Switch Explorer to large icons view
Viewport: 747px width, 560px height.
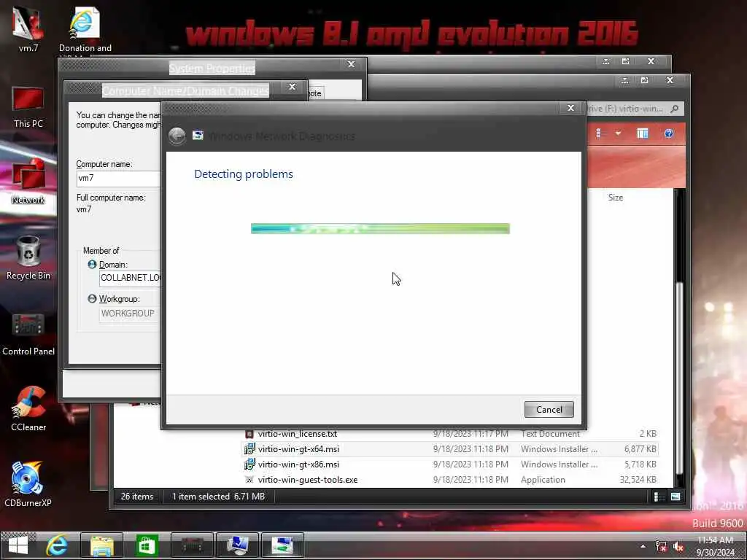[676, 497]
